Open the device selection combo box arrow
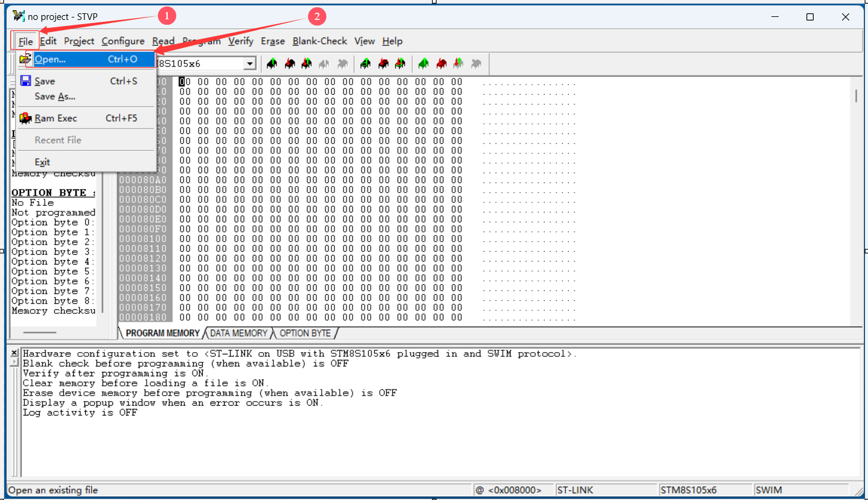This screenshot has height=500, width=868. point(250,63)
